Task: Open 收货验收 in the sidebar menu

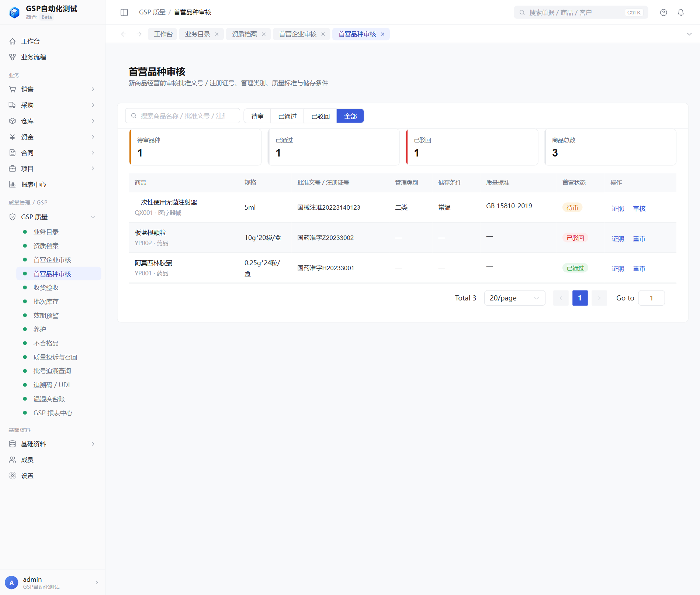Action: coord(46,288)
